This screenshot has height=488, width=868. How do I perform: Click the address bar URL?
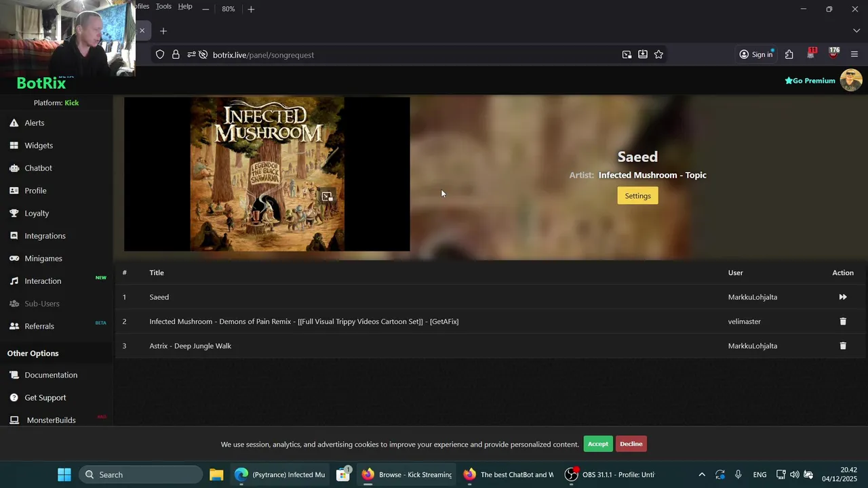coord(263,55)
